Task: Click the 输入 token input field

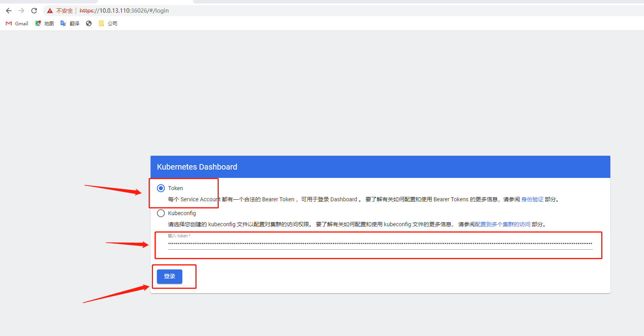Action: pos(380,243)
